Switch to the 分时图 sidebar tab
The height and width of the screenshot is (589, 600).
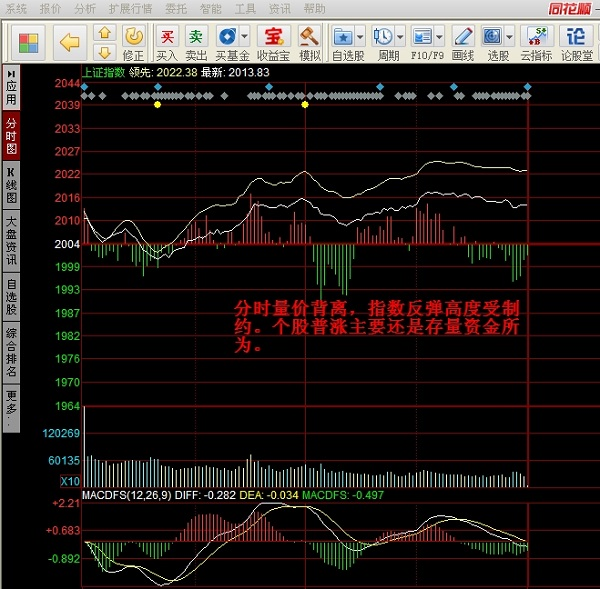pyautogui.click(x=11, y=135)
